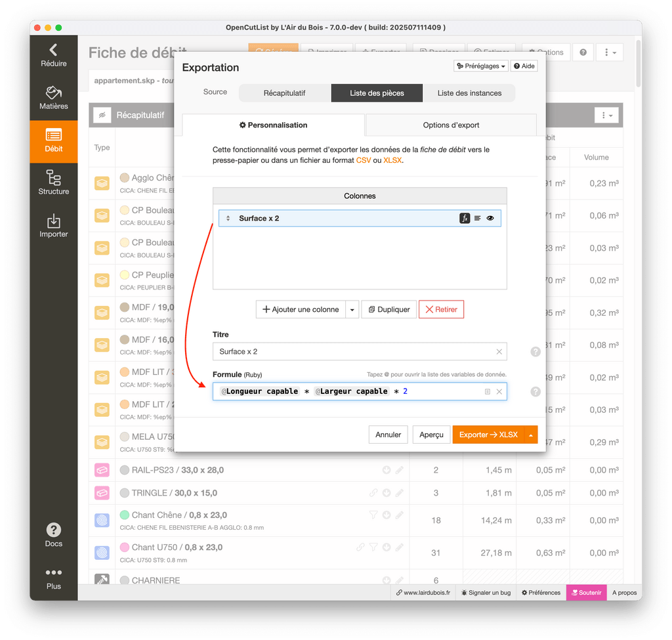This screenshot has width=672, height=640.
Task: Click the drag handle of Surface x 2 column
Action: (x=228, y=218)
